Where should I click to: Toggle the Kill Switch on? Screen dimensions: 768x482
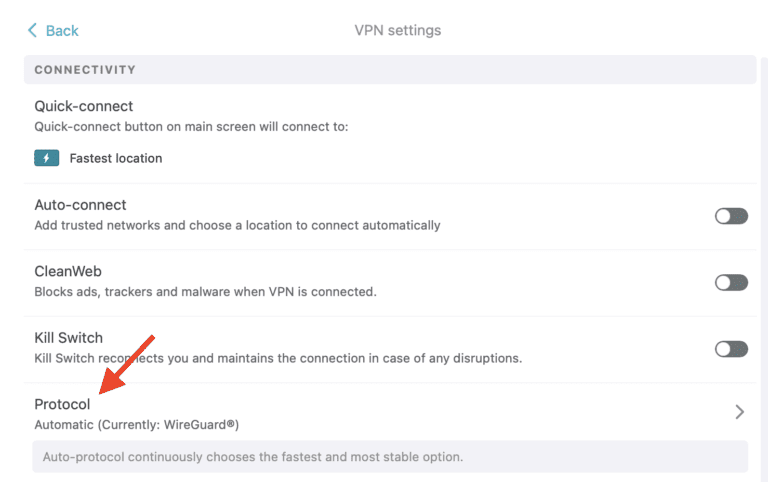click(731, 349)
